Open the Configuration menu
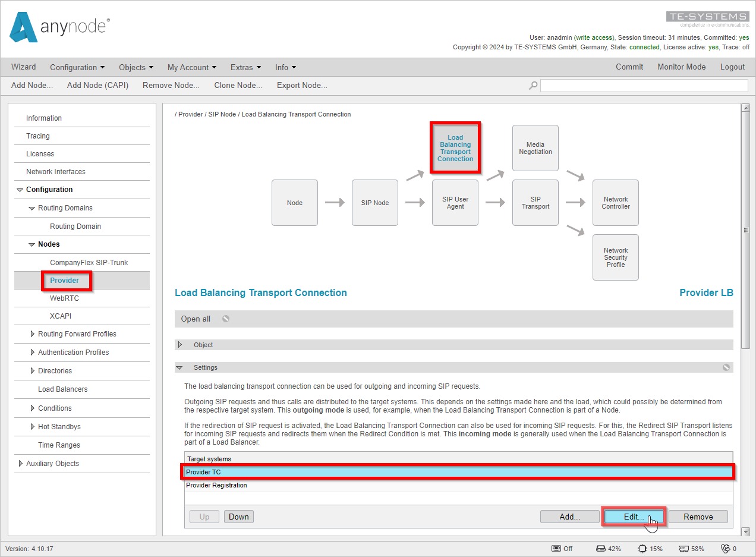The image size is (756, 557). point(77,67)
